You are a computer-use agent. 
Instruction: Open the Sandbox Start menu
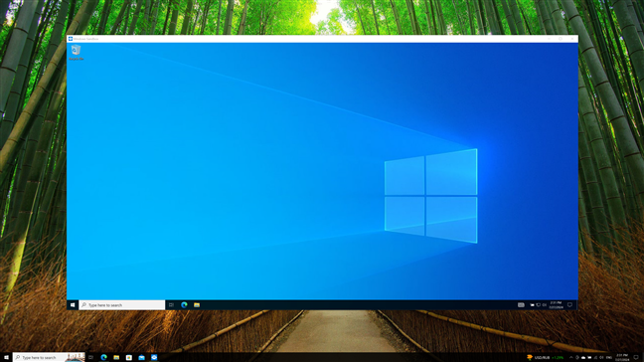(x=73, y=305)
